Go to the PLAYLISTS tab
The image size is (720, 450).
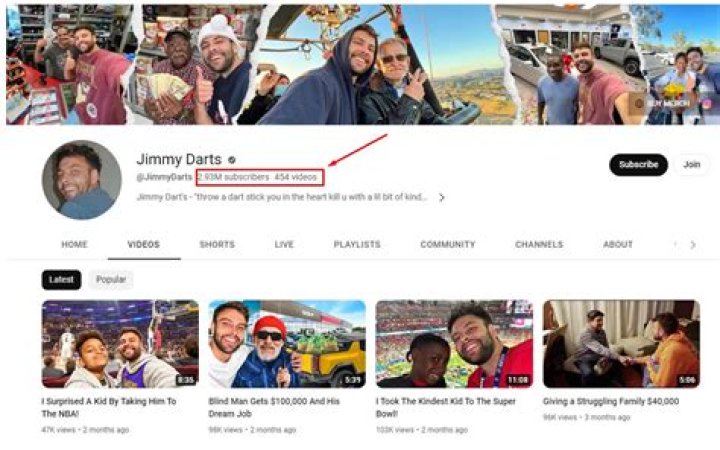tap(357, 244)
